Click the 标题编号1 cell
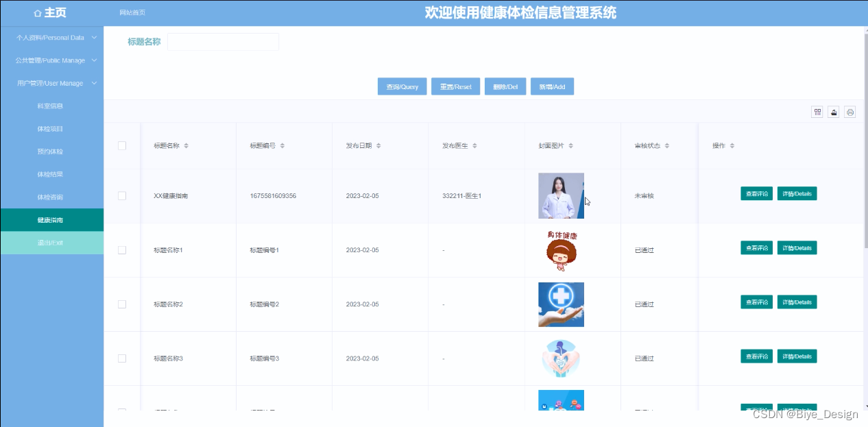Image resolution: width=868 pixels, height=427 pixels. pos(265,250)
